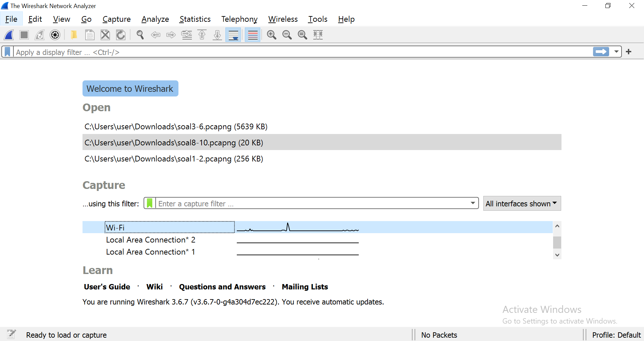Open a capture file folder icon
Image resolution: width=644 pixels, height=341 pixels.
click(74, 35)
